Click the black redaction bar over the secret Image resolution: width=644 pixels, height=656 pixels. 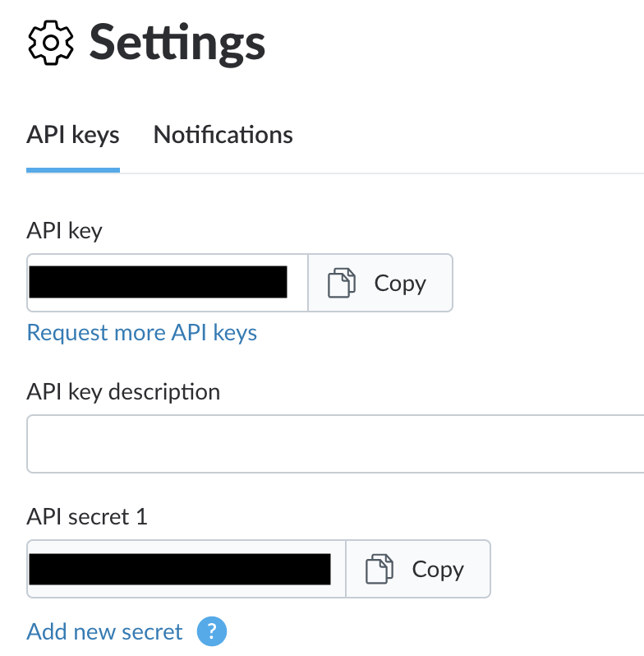(x=179, y=569)
